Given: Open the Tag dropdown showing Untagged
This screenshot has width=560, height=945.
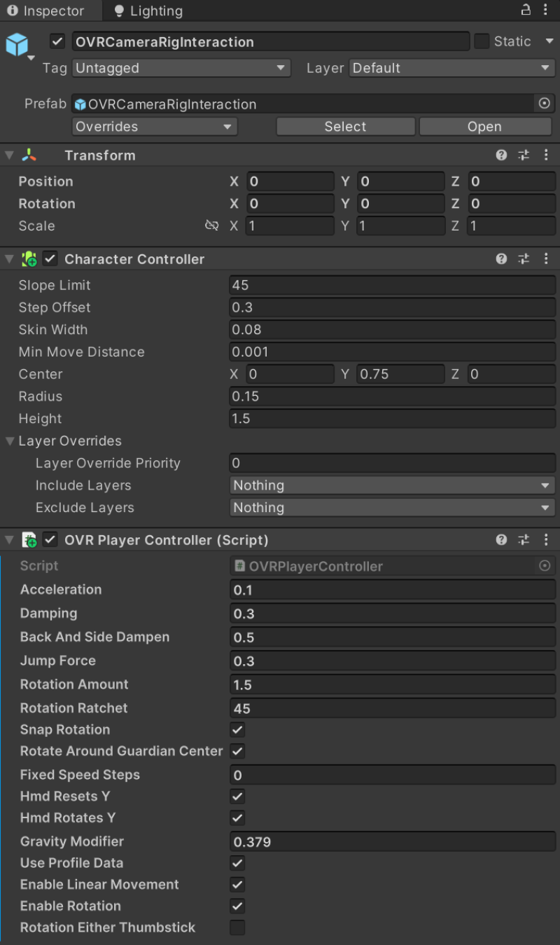Looking at the screenshot, I should pyautogui.click(x=181, y=68).
